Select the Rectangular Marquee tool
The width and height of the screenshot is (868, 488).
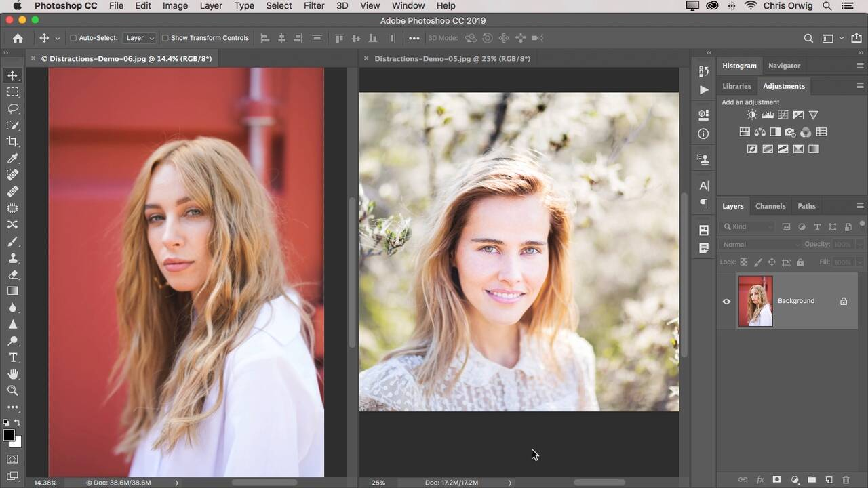12,92
